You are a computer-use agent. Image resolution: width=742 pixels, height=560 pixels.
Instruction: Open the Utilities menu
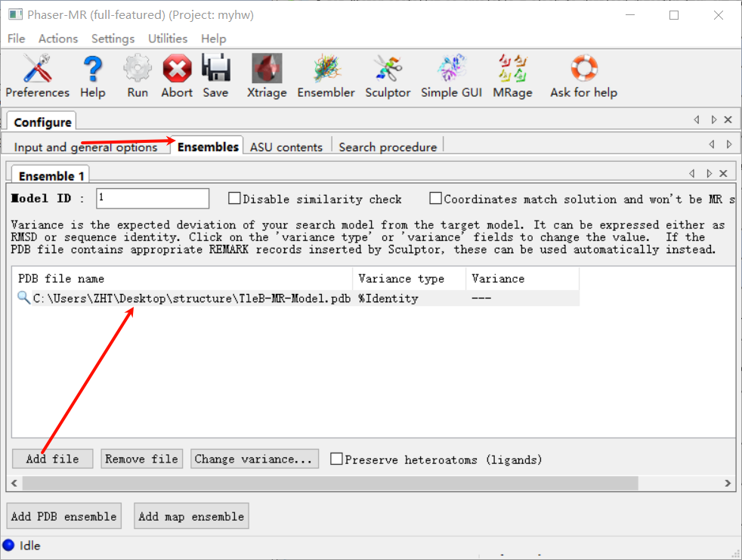coord(168,39)
